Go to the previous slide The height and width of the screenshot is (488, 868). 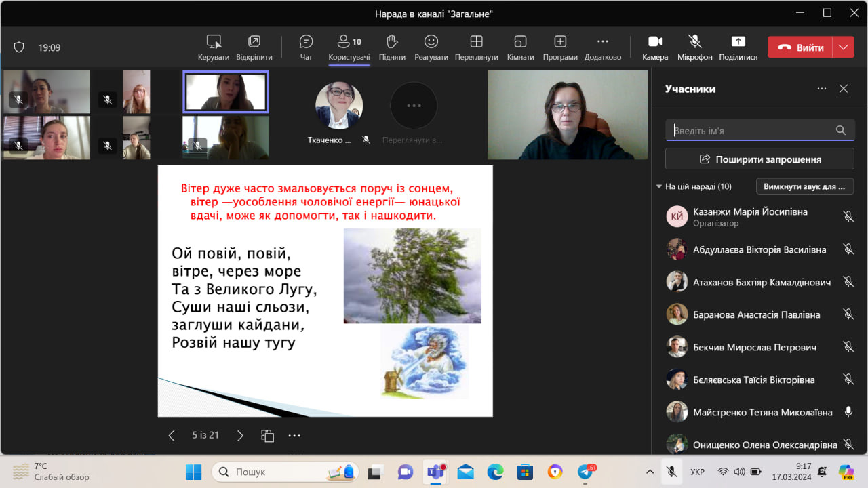(172, 436)
